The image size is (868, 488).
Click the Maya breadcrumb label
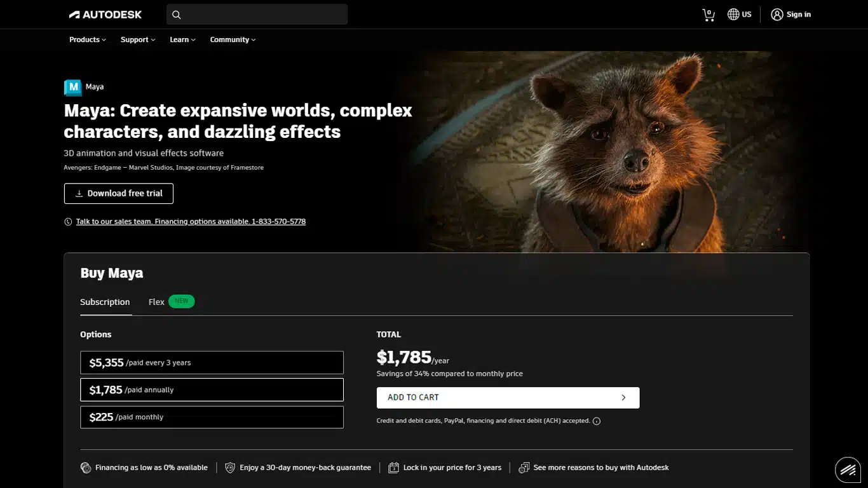95,87
